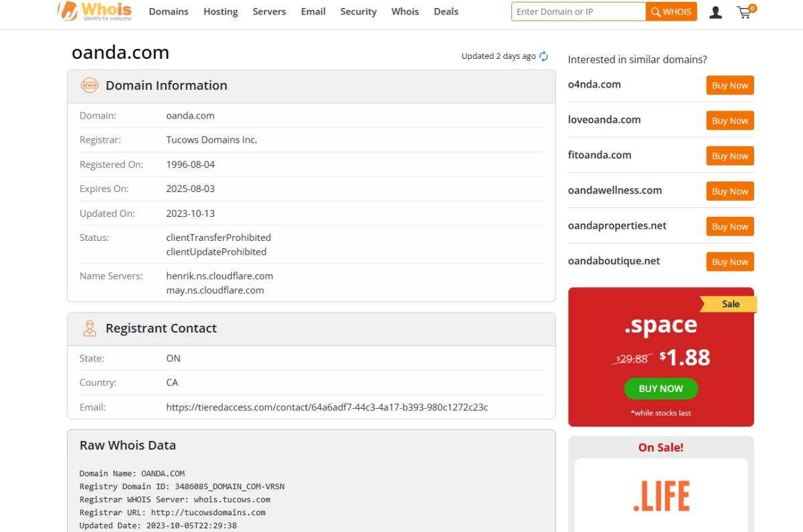
Task: Open the Hosting menu
Action: click(220, 11)
